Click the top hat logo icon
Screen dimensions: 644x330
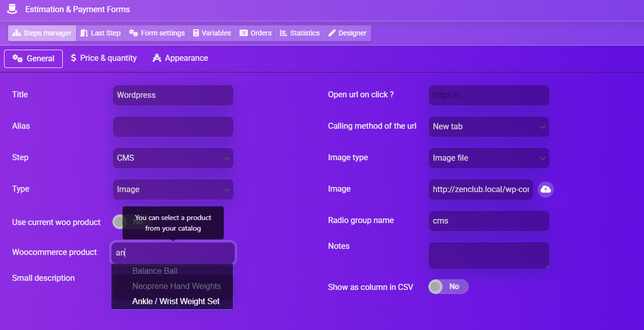coord(13,9)
